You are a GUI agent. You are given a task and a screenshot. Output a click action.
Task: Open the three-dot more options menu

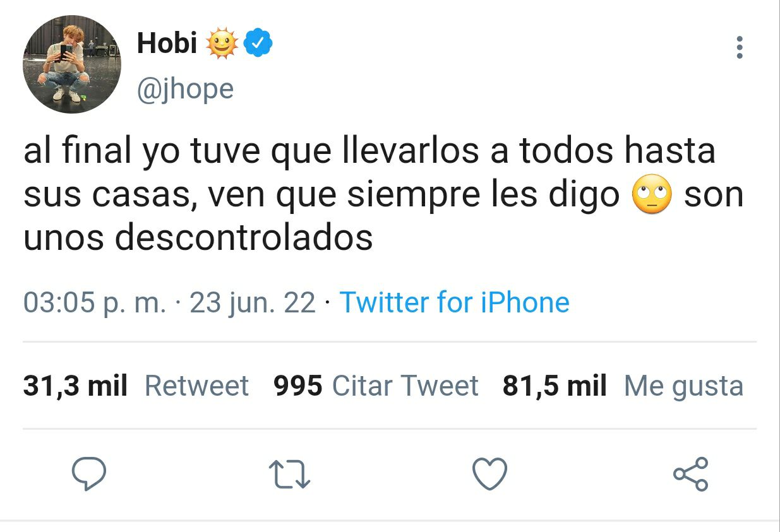coord(740,47)
